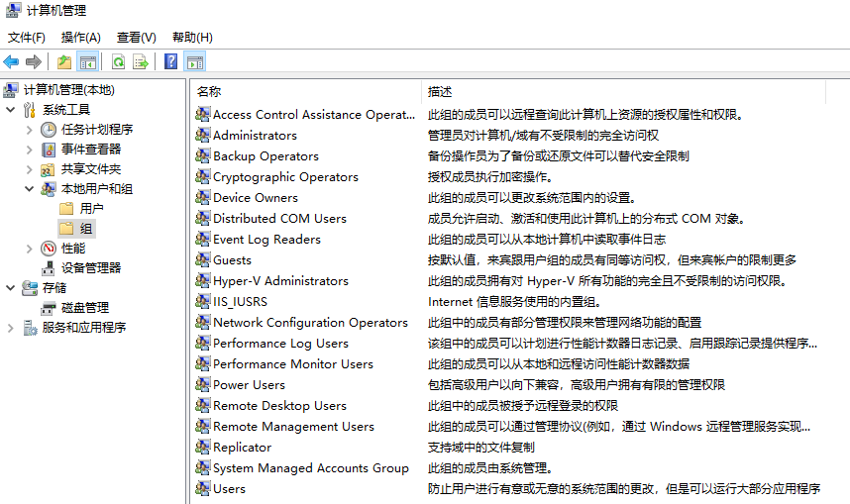Select the Access Control Assistance Operators group
Screen dimensions: 850x504
pyautogui.click(x=314, y=114)
